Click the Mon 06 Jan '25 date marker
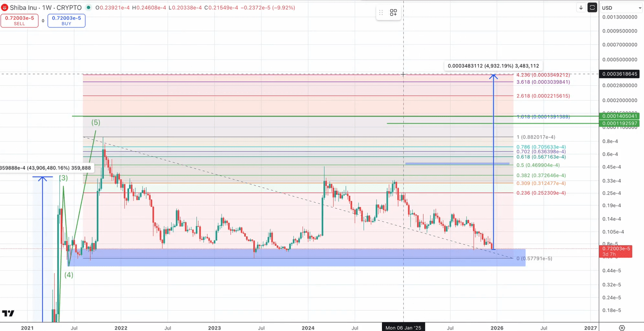644x331 pixels. (403, 328)
